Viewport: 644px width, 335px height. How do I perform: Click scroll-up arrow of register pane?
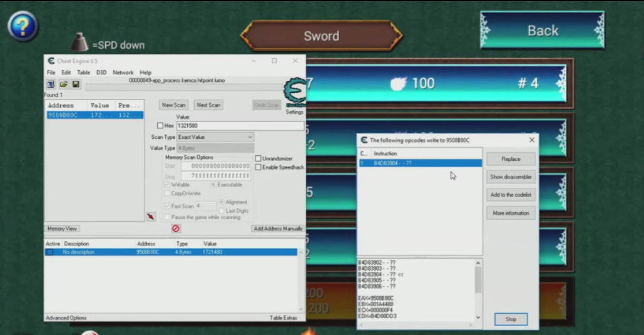tap(478, 263)
